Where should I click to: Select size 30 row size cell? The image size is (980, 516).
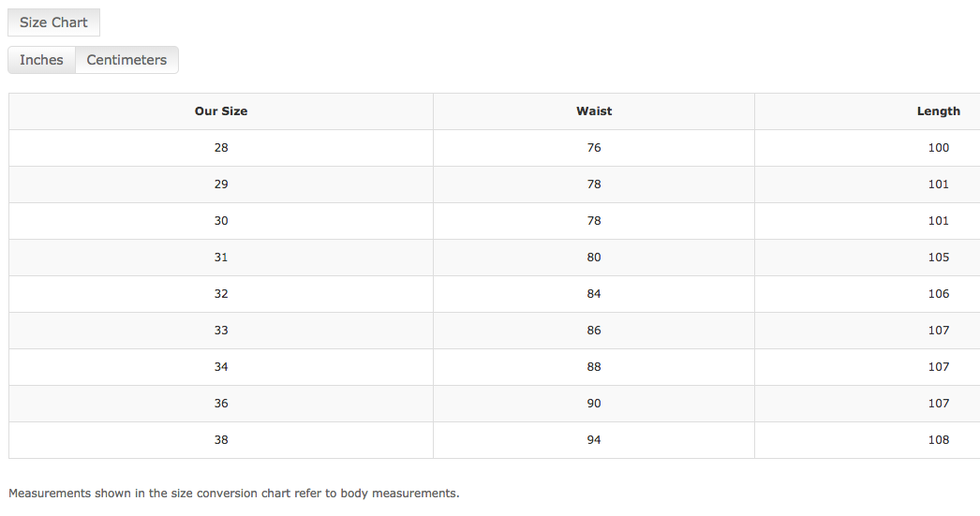click(x=221, y=220)
